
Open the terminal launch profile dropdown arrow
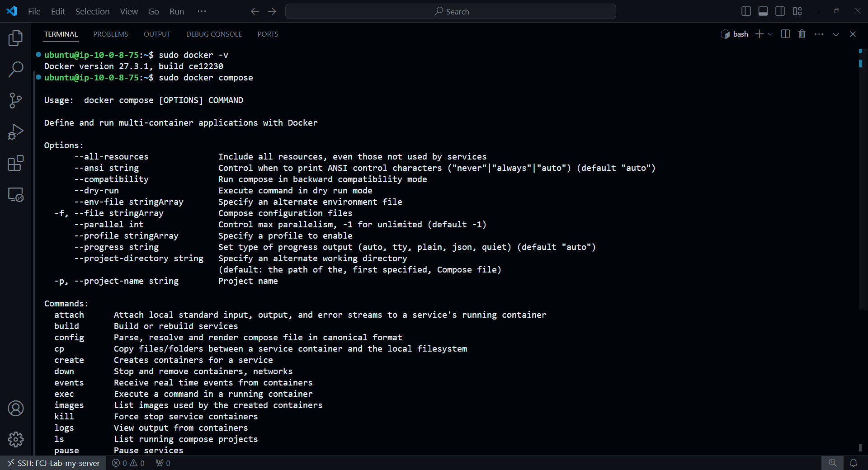coord(770,34)
